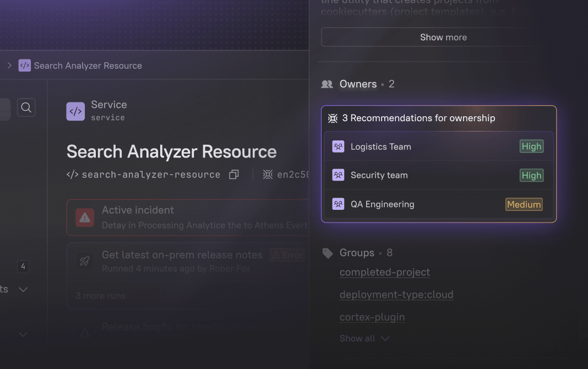Click the en2c5 identifier text
Viewport: 588px width, 369px height.
tap(293, 175)
